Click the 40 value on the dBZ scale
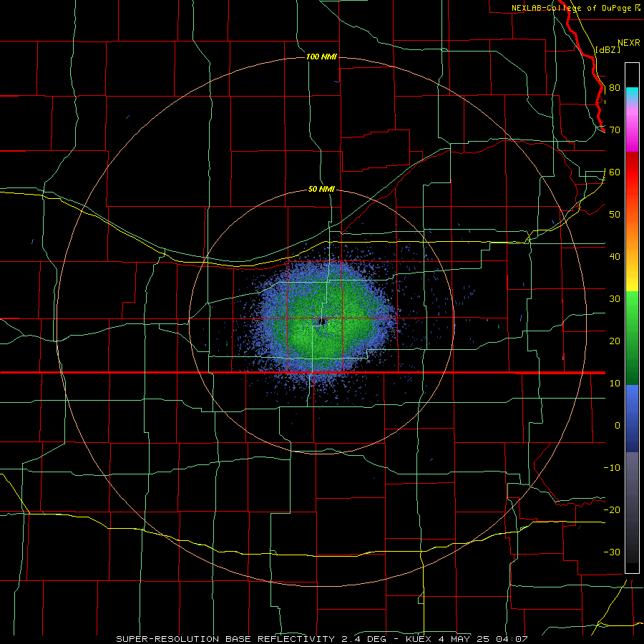The image size is (644, 644). pyautogui.click(x=615, y=257)
